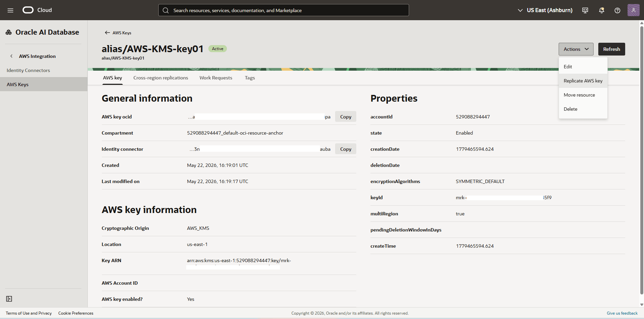The height and width of the screenshot is (319, 644).
Task: Click the Enabled state value
Action: pyautogui.click(x=464, y=133)
